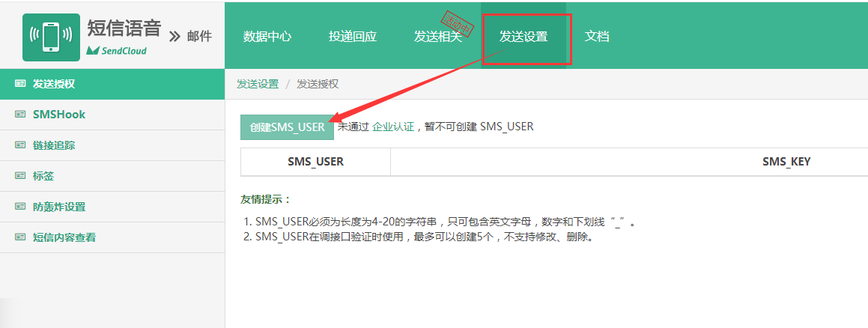Click the SMS_KEY column header
868x328 pixels.
tap(786, 162)
